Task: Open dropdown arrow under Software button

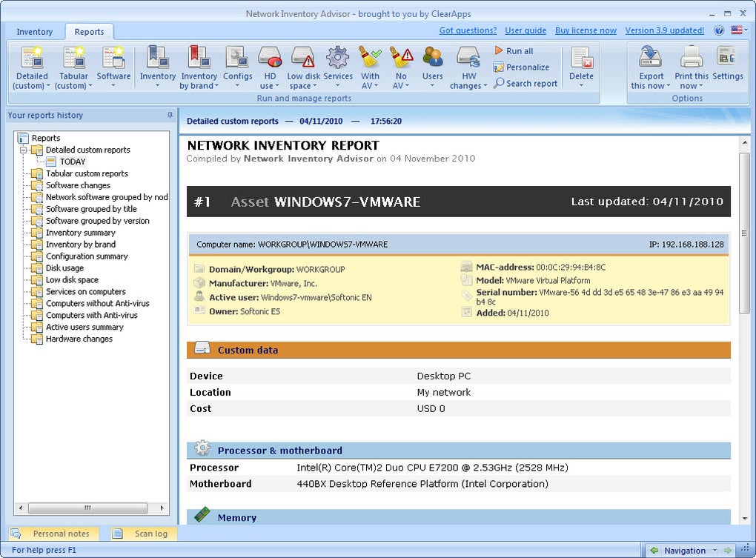Action: pyautogui.click(x=113, y=86)
